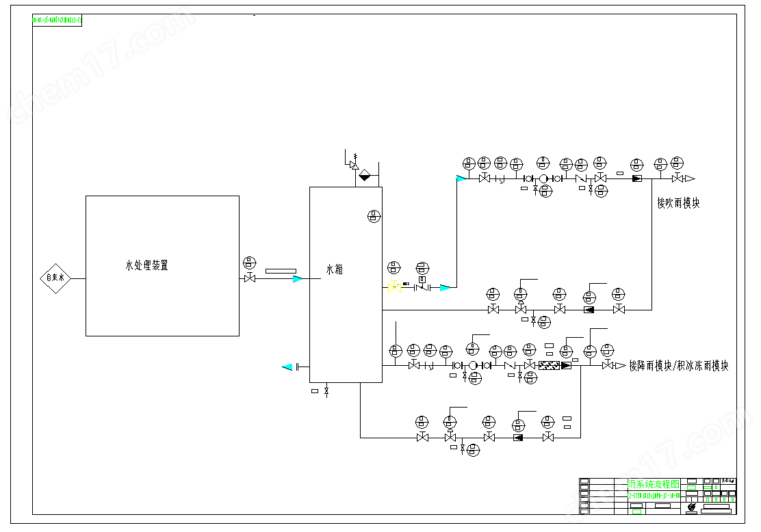Select the pump symbol in the 降雨 line
761x532 pixels.
473,365
